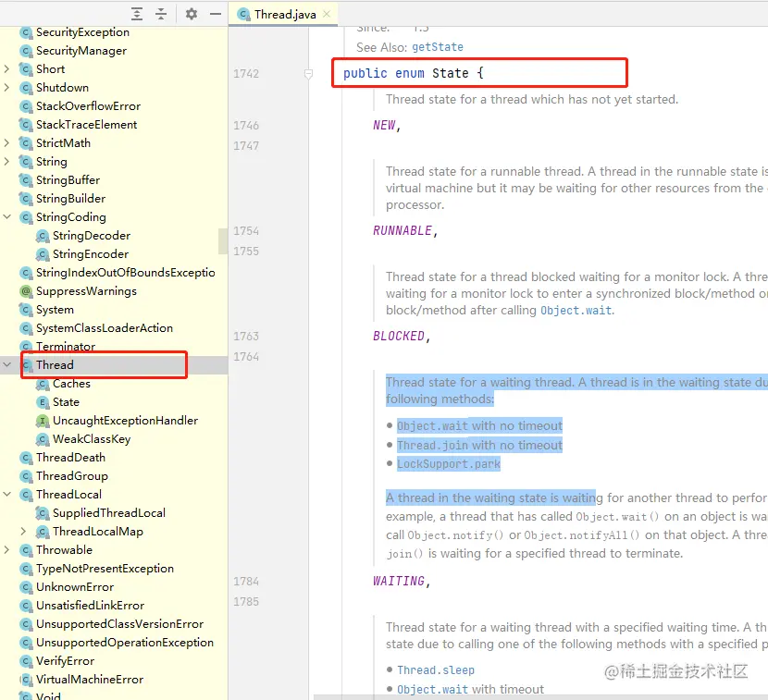Image resolution: width=768 pixels, height=700 pixels.
Task: Open the LockSupport.park link
Action: click(x=449, y=463)
